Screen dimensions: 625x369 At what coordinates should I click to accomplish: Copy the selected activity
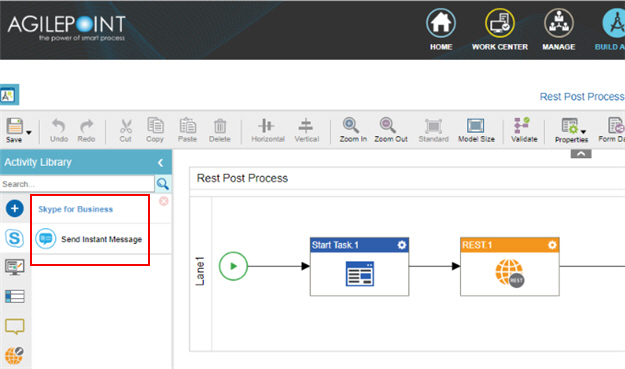point(155,130)
